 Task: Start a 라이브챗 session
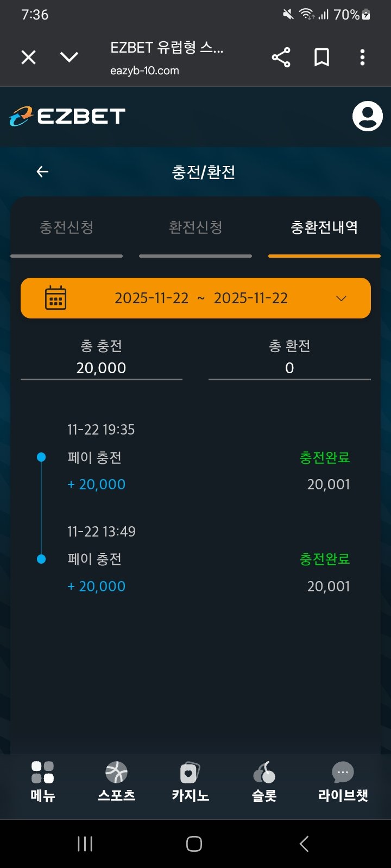tap(343, 781)
